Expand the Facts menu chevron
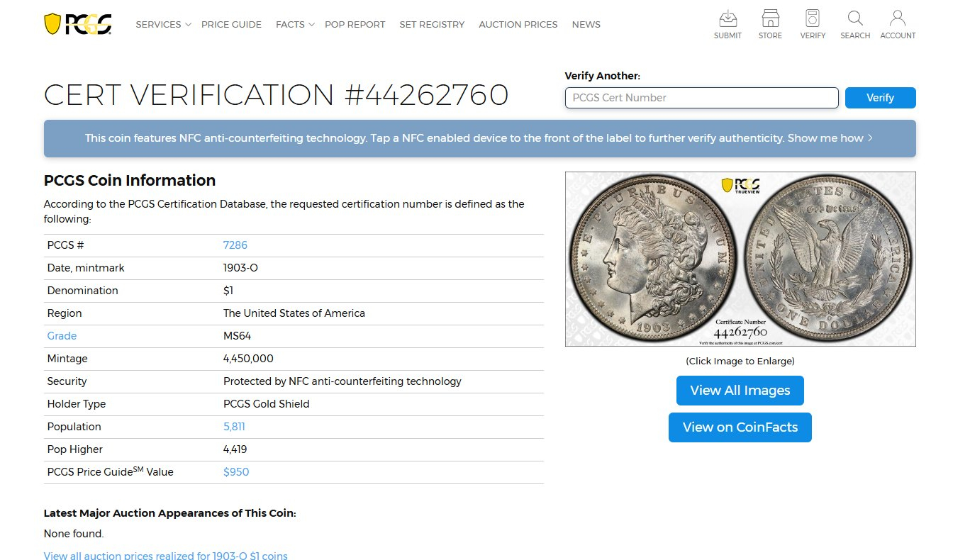The height and width of the screenshot is (560, 970). 311,25
